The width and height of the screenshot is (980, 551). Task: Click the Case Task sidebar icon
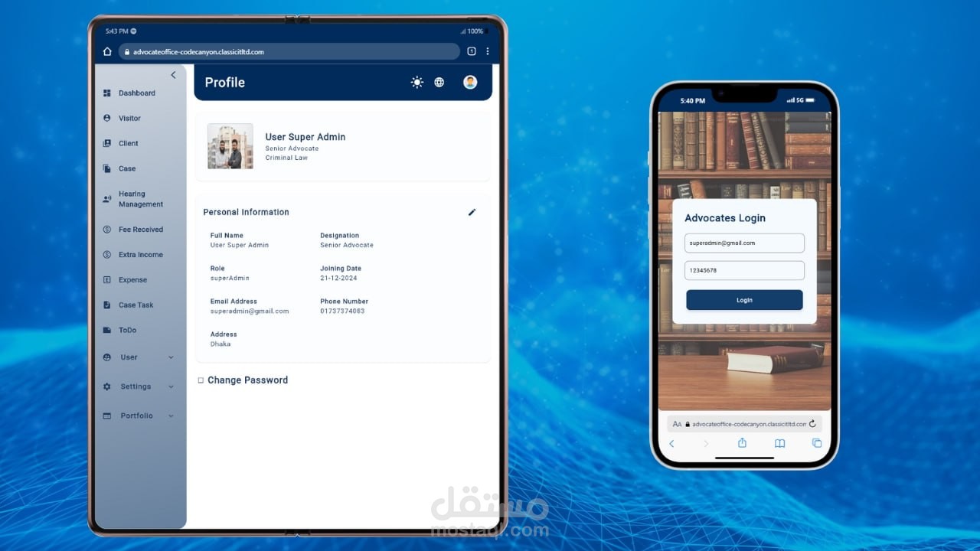(107, 305)
